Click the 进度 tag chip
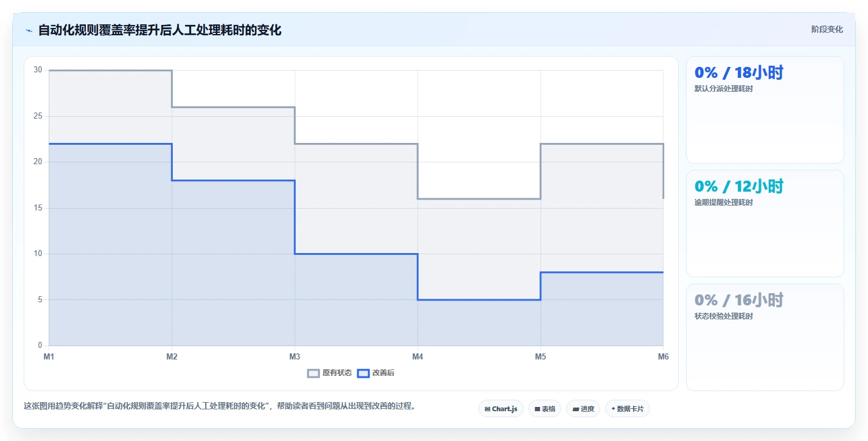The width and height of the screenshot is (868, 441). [x=583, y=409]
